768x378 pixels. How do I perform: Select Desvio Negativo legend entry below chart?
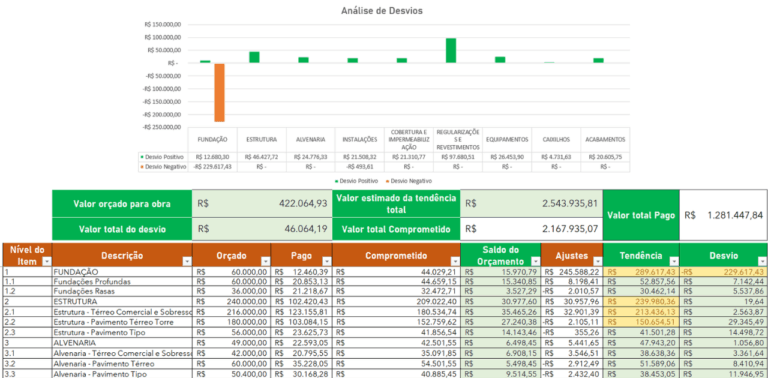coord(410,181)
